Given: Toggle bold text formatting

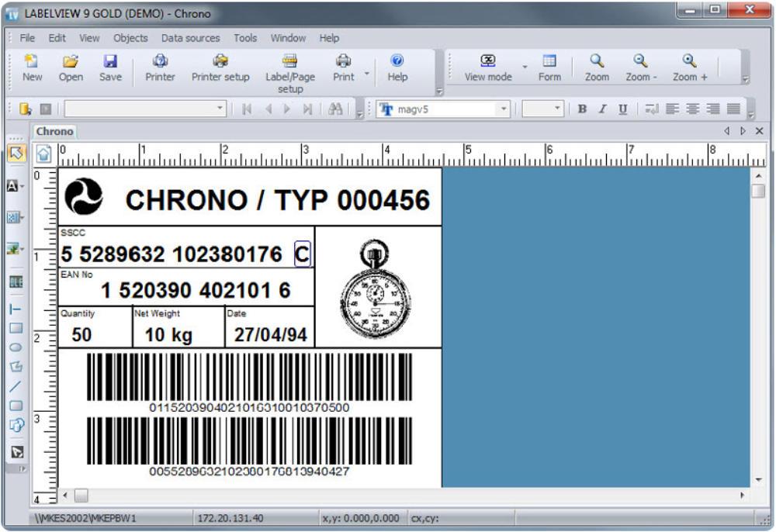Looking at the screenshot, I should click(x=582, y=109).
